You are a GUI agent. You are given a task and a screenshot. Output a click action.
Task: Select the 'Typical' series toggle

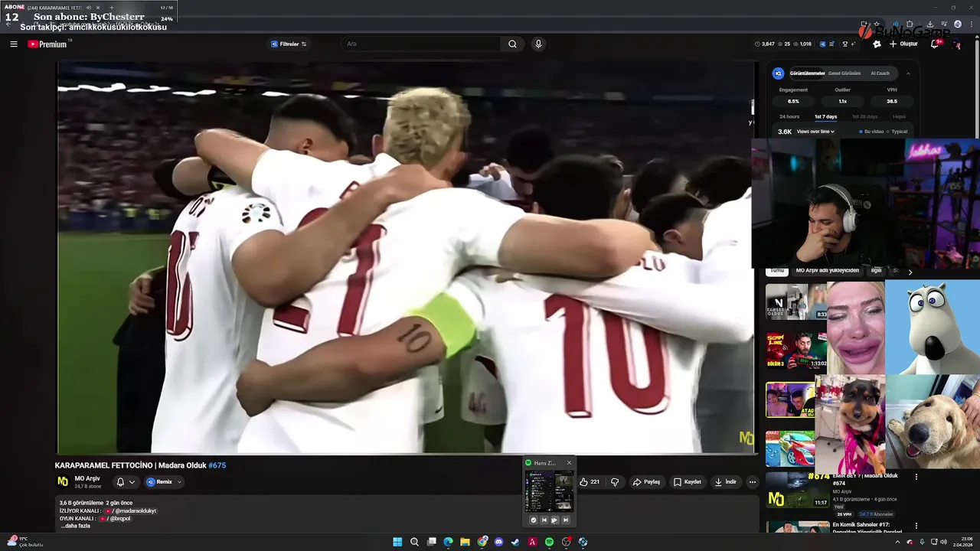[x=897, y=132]
